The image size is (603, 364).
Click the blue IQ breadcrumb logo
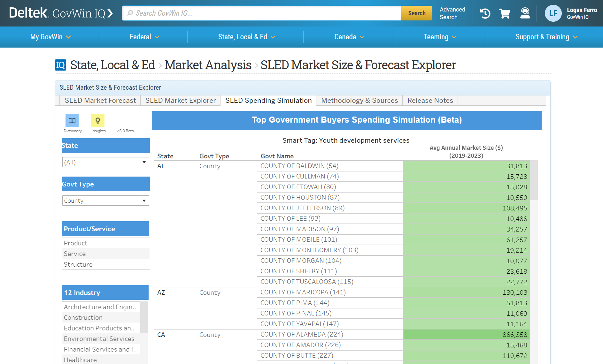[60, 65]
